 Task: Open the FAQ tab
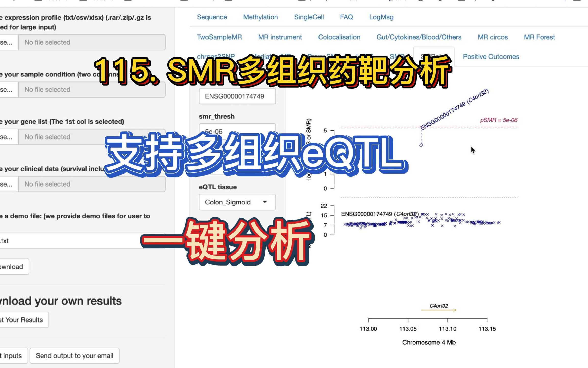click(x=347, y=17)
